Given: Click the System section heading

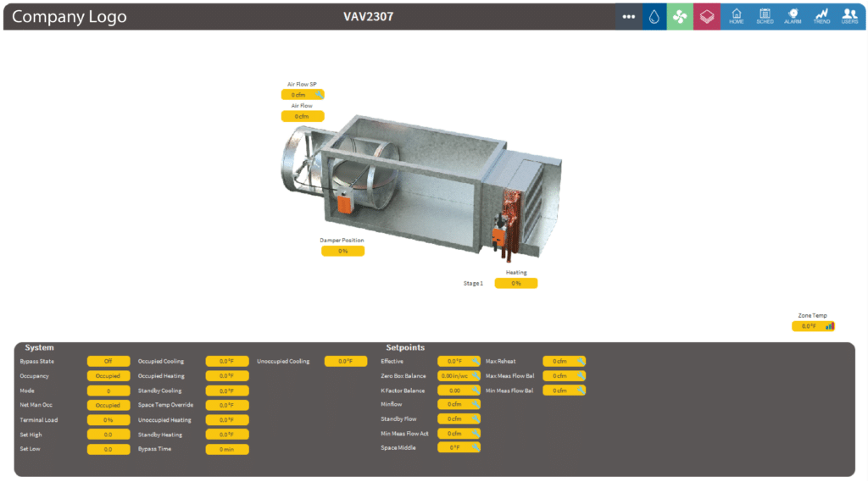Looking at the screenshot, I should 39,347.
